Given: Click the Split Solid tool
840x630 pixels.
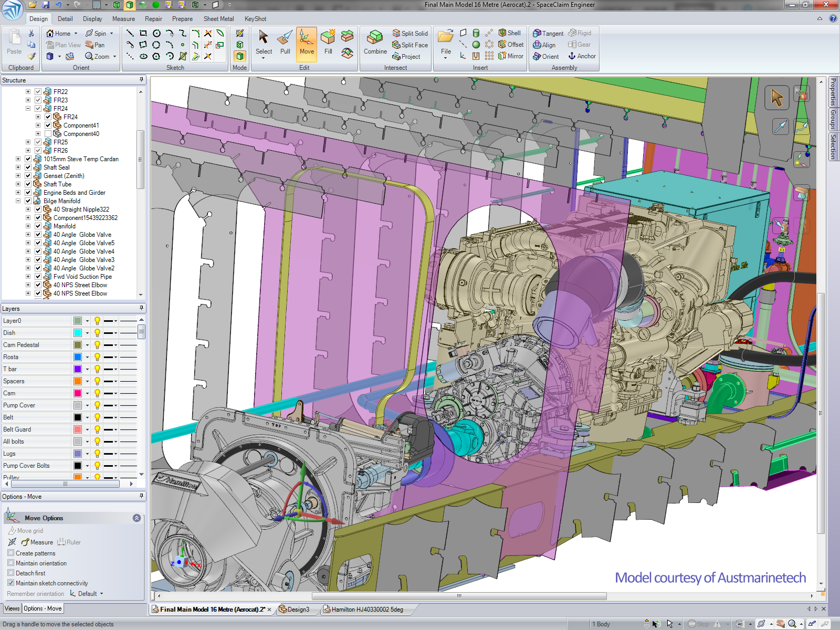Looking at the screenshot, I should click(x=410, y=33).
